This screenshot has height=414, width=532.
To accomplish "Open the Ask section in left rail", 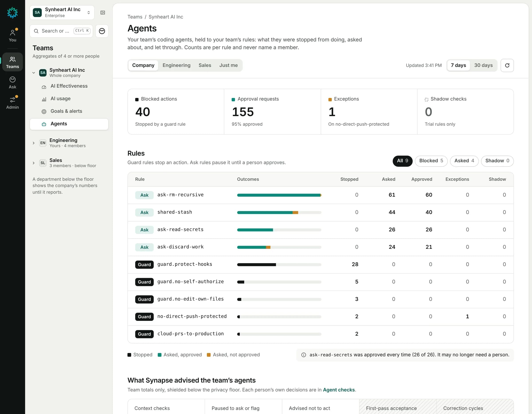I will click(x=12, y=83).
